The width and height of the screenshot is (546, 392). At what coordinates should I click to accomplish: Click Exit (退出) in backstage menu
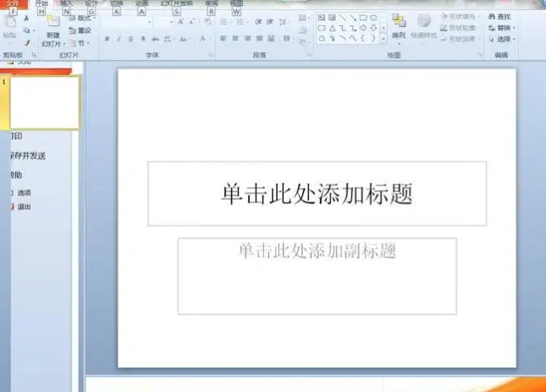22,207
